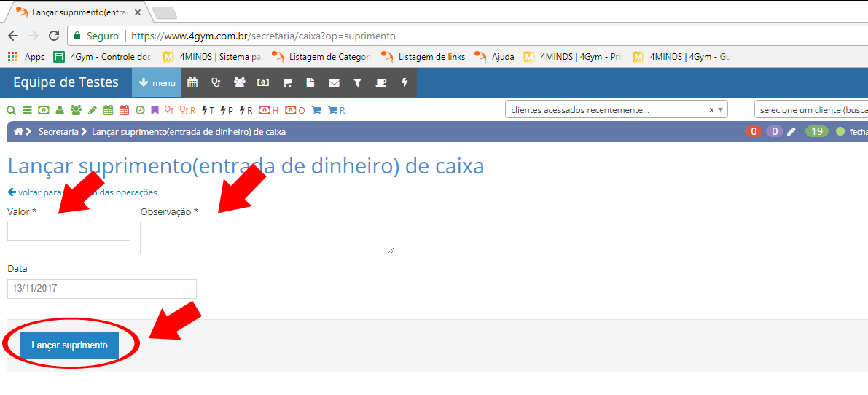Click the green clock shortcut icon

pos(140,111)
